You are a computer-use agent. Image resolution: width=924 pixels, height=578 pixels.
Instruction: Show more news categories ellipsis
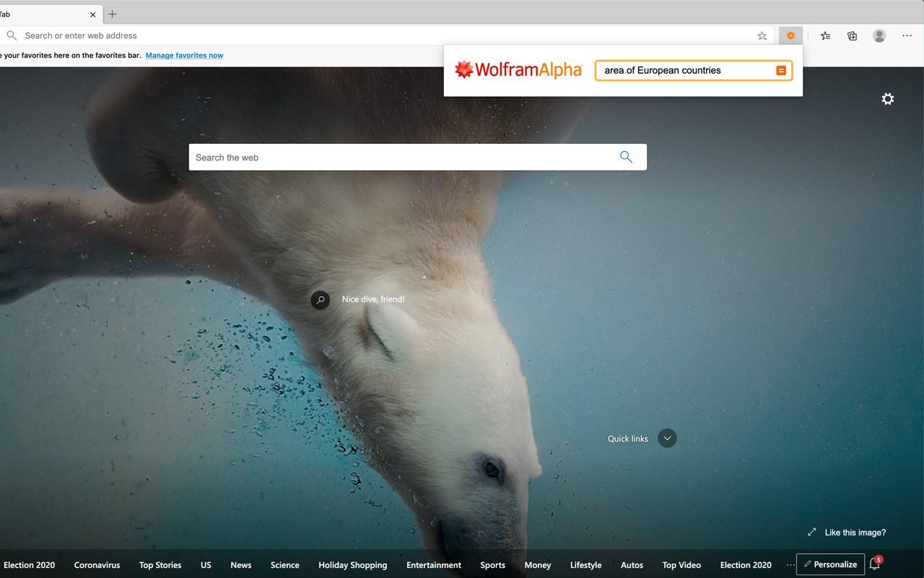click(x=790, y=565)
